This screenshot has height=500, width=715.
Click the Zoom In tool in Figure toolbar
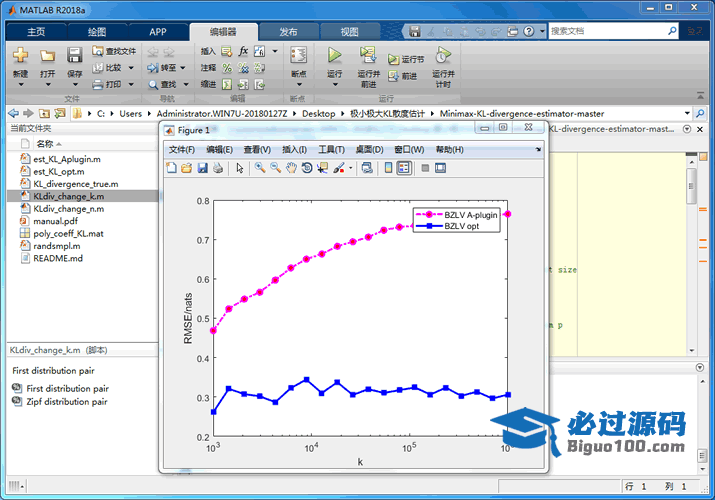pyautogui.click(x=259, y=168)
